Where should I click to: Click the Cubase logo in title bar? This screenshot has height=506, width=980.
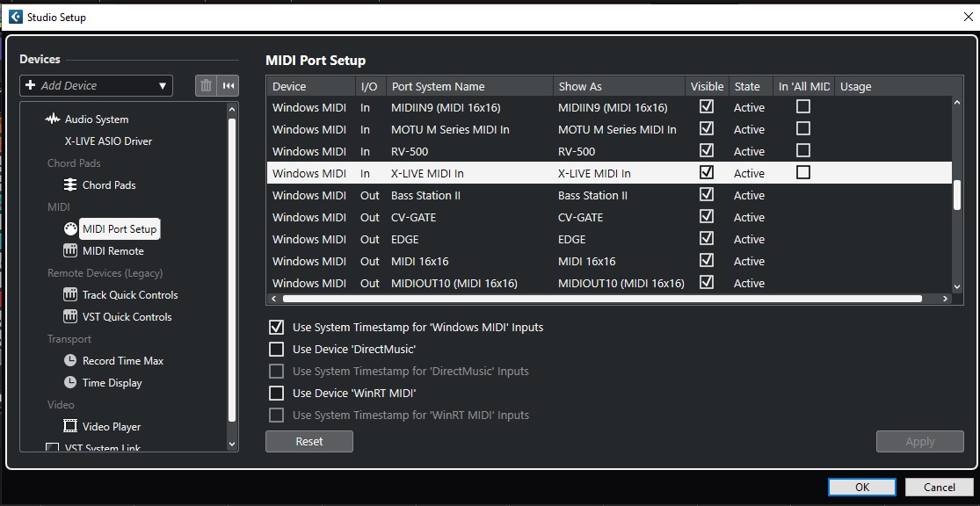click(x=16, y=17)
